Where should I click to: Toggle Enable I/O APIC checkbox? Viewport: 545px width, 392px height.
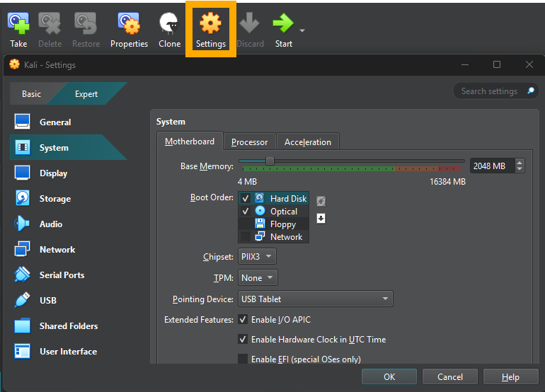[243, 319]
